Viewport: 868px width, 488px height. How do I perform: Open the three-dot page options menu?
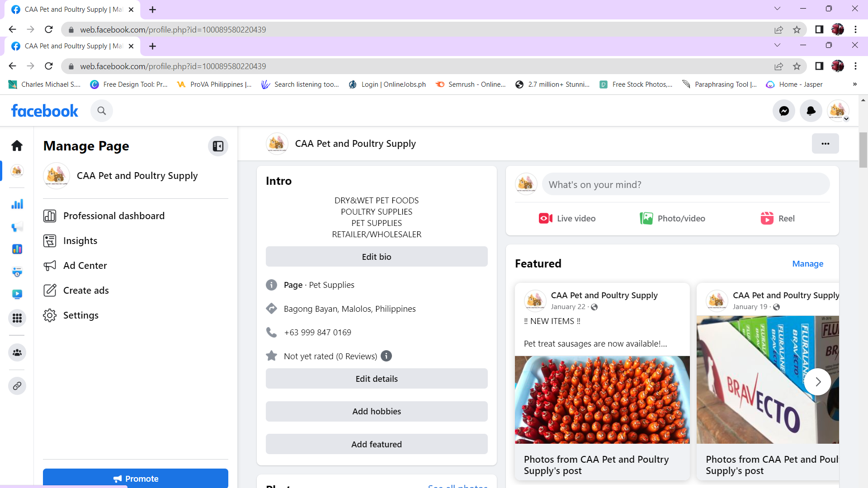[825, 144]
